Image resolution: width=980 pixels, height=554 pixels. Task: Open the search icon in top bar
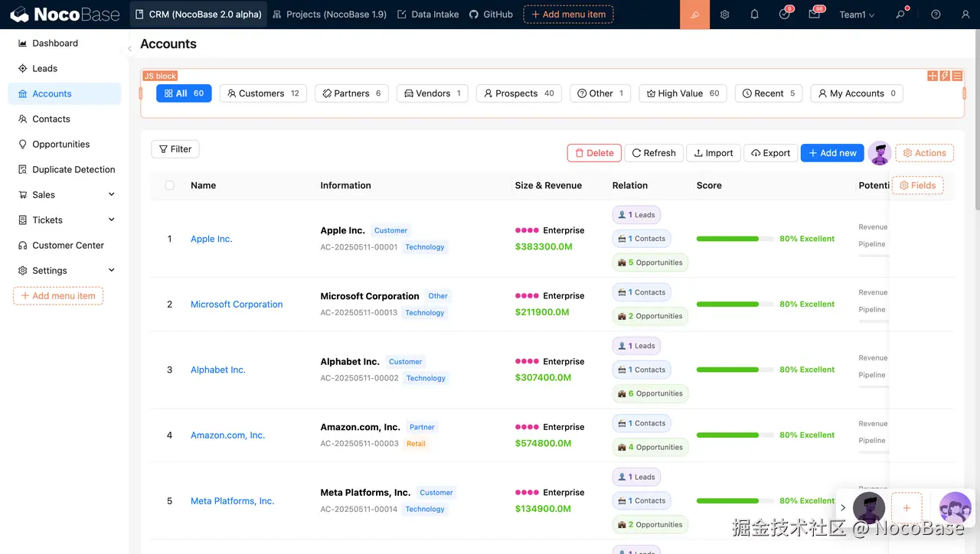coord(901,15)
